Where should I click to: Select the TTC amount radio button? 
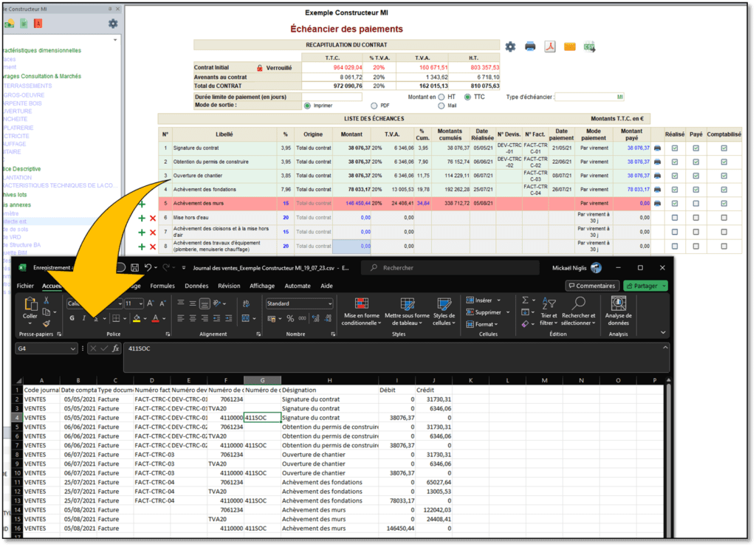[x=467, y=97]
